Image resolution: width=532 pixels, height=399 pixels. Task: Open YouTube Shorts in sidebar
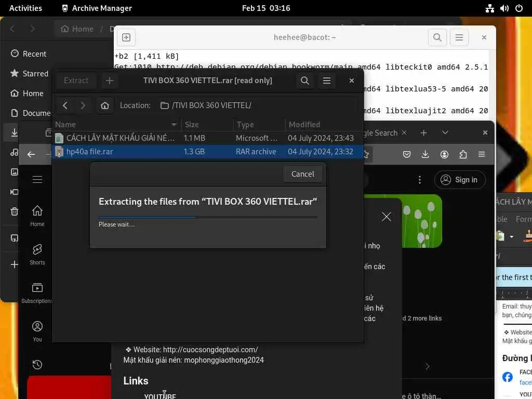[x=37, y=255]
